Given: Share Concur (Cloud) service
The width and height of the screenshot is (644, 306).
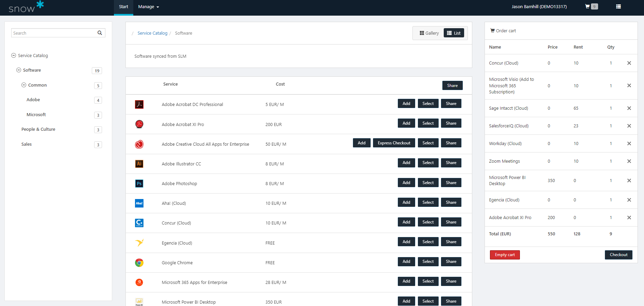Looking at the screenshot, I should coord(451,222).
